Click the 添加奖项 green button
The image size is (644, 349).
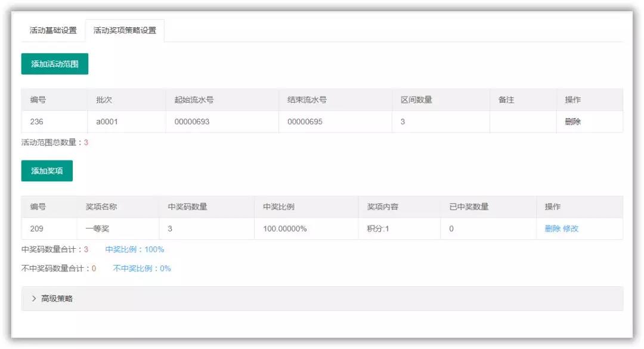point(46,171)
